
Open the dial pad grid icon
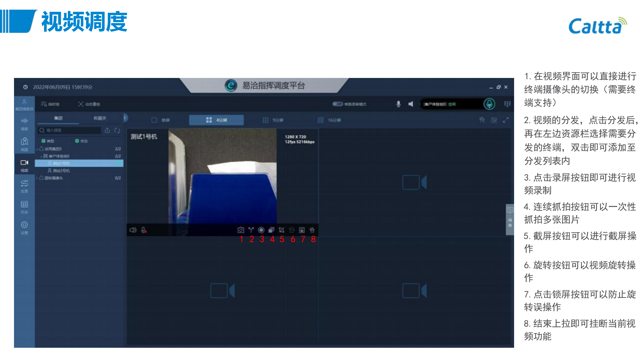(x=507, y=104)
